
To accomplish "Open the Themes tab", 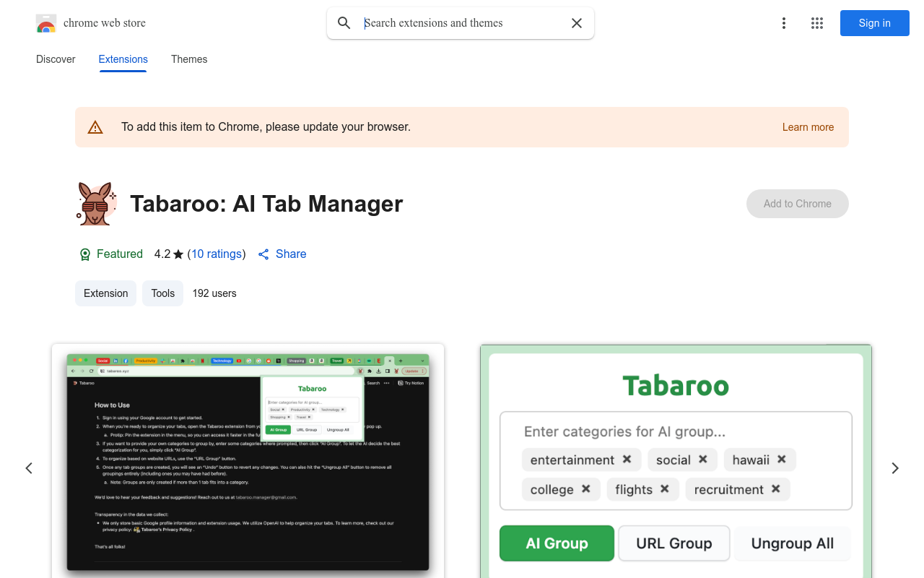I will [189, 59].
